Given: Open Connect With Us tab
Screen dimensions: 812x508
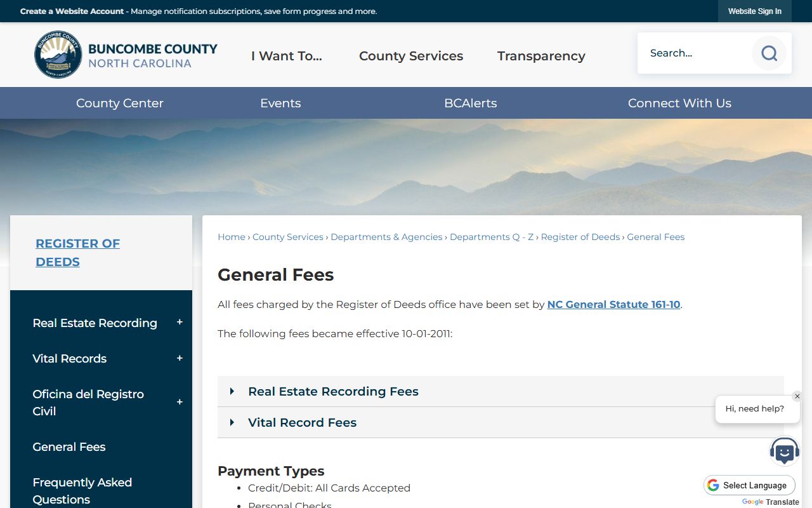Looking at the screenshot, I should 679,103.
